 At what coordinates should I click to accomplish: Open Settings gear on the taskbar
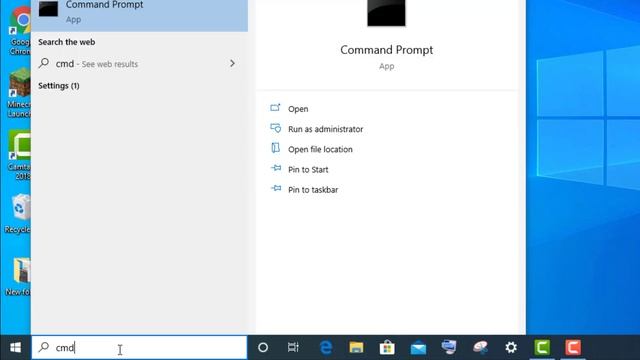tap(511, 347)
